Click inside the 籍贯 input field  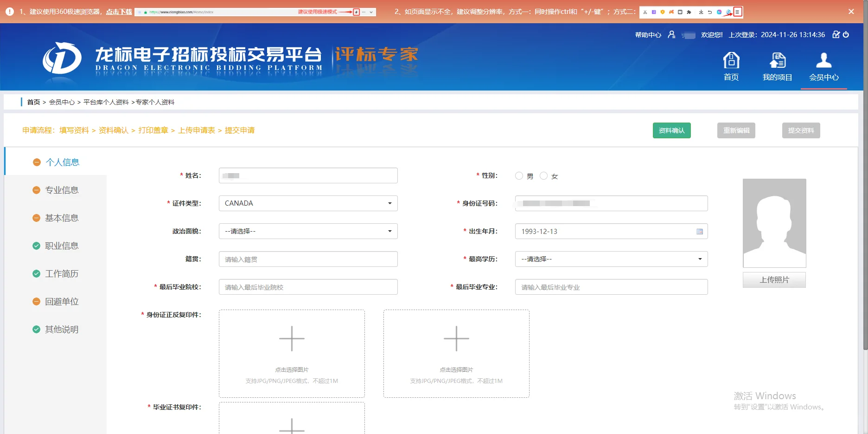coord(307,259)
